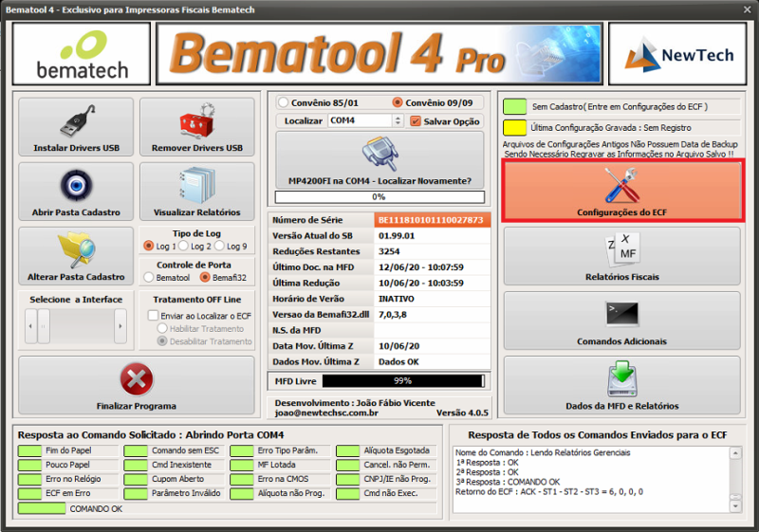Click the Finalizar Programa red X icon
This screenshot has width=759, height=532.
[137, 380]
